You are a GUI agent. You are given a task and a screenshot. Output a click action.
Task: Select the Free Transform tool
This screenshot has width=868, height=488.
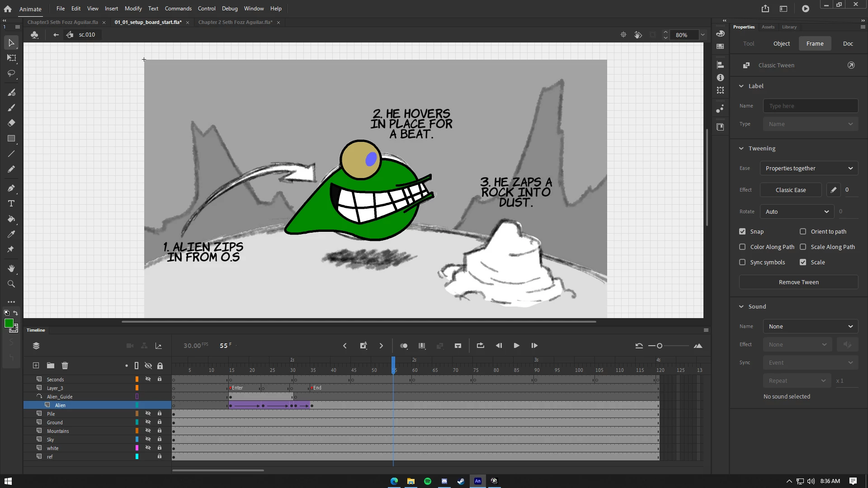[11, 58]
